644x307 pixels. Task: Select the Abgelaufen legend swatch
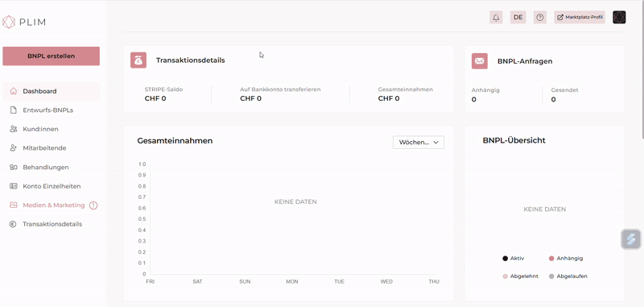click(551, 276)
